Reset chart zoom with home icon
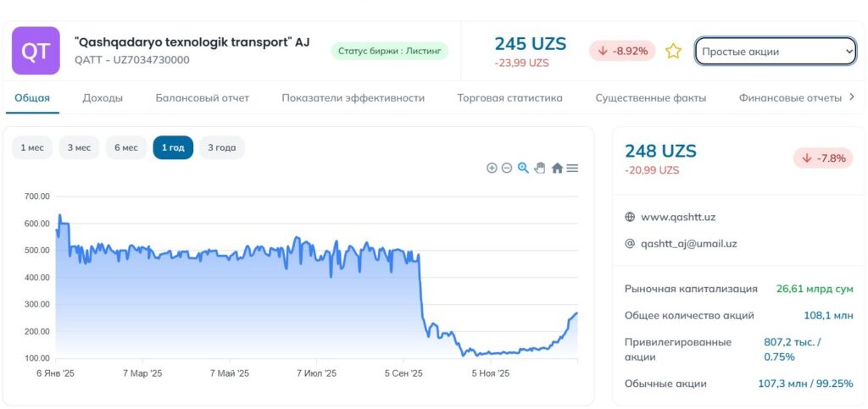Viewport: 868px width, 409px height. 557,169
